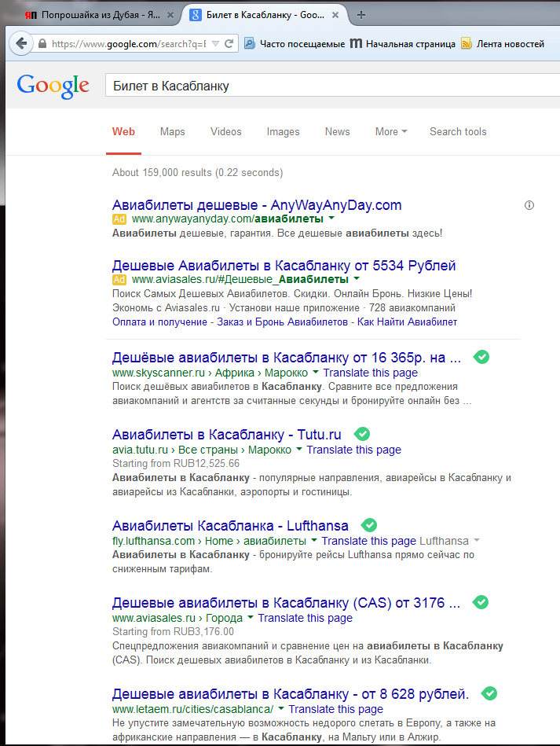The image size is (560, 746).
Task: Open the 'Оплата и получение' sitelink
Action: point(159,322)
